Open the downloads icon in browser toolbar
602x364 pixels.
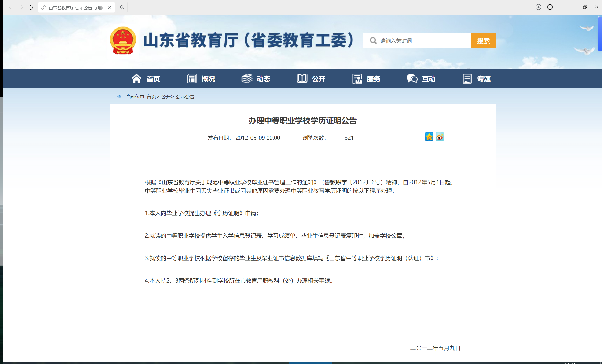[x=538, y=7]
